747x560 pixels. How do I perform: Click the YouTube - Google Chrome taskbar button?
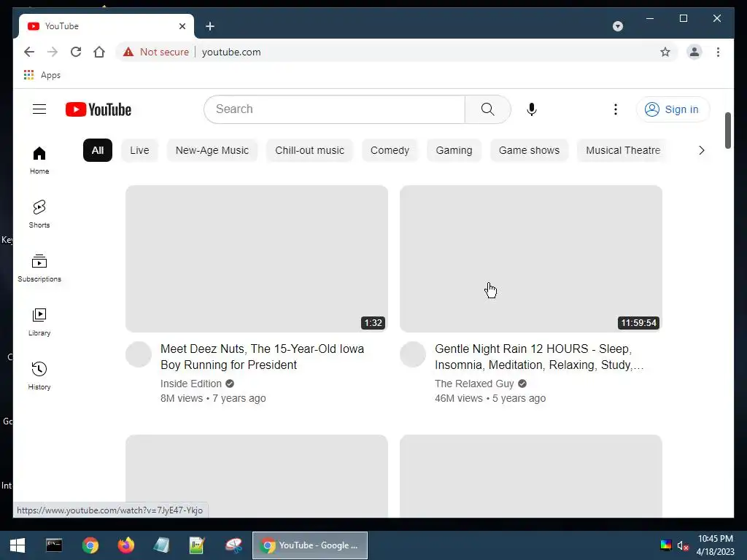[309, 545]
